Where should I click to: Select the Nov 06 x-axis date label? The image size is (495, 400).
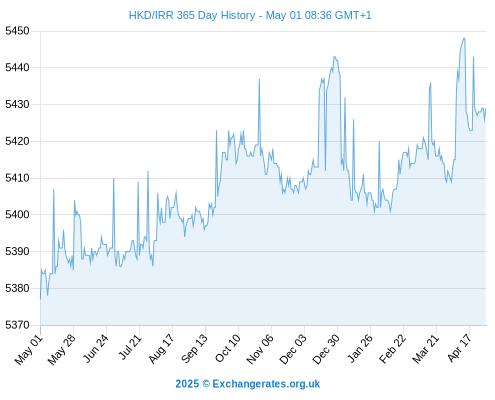(260, 349)
